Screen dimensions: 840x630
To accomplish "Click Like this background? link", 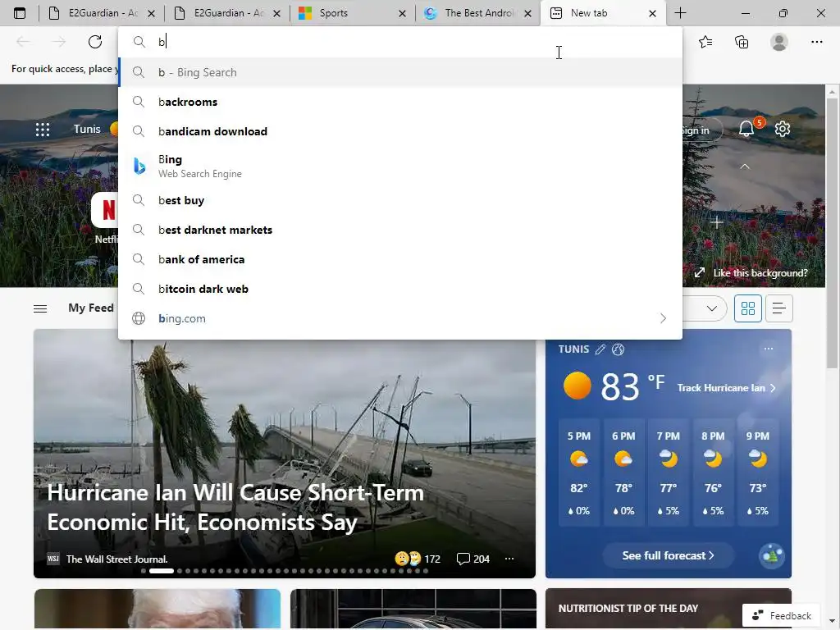I will (760, 272).
